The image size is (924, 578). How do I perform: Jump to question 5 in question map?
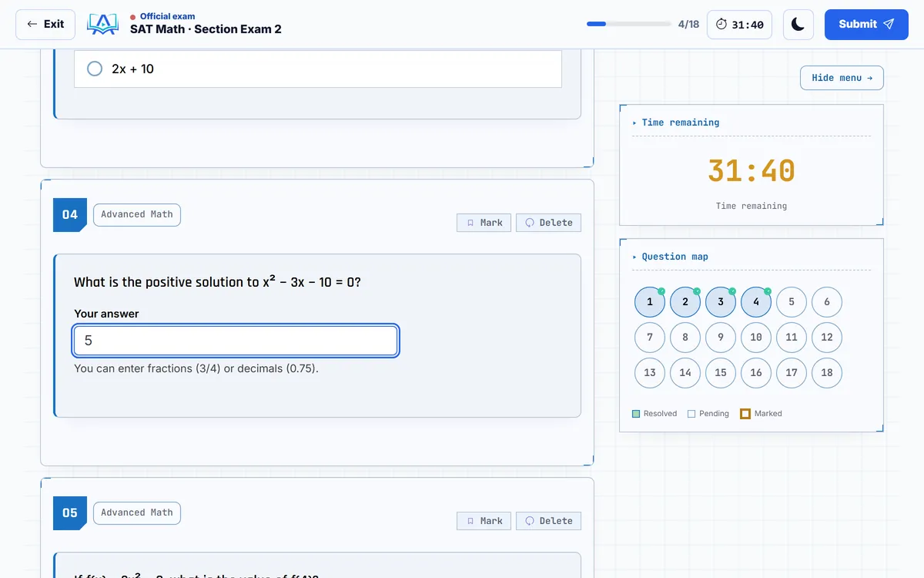792,302
